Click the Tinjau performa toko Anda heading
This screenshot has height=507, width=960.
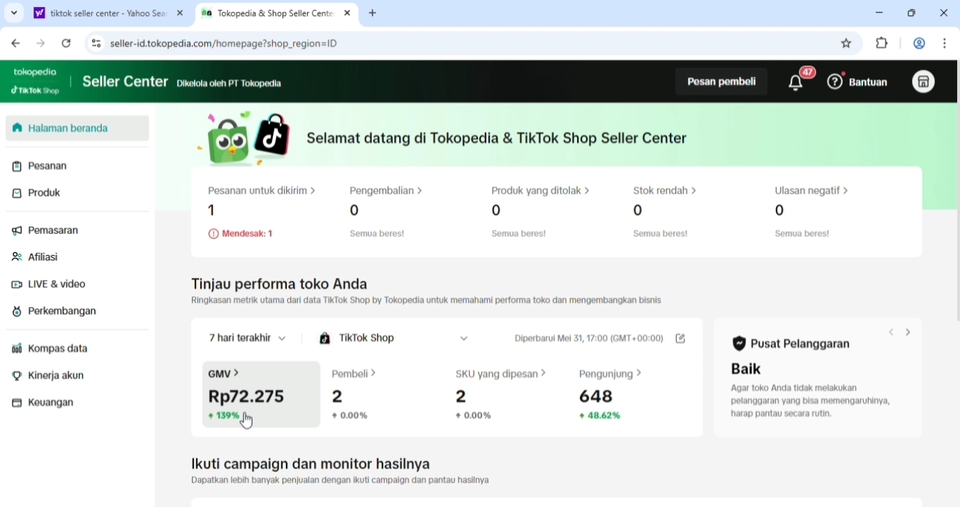click(279, 284)
